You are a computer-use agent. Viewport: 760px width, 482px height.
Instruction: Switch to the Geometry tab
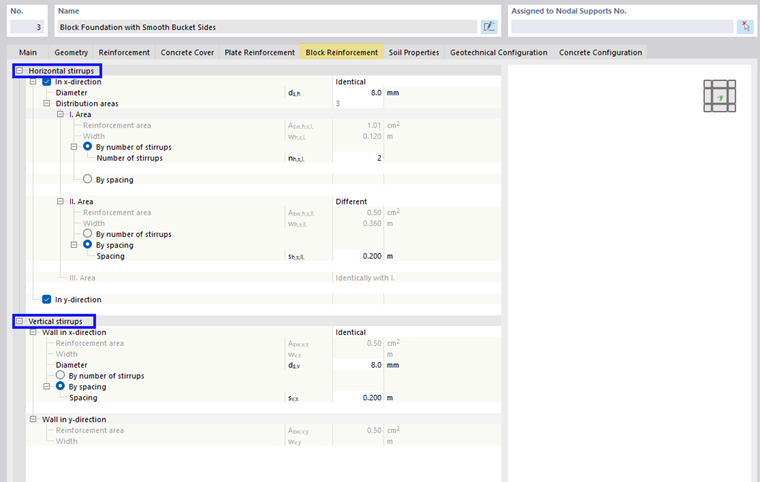pyautogui.click(x=71, y=52)
